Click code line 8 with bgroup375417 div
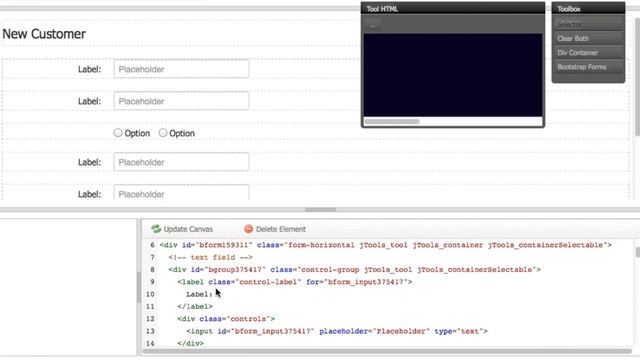 (355, 270)
